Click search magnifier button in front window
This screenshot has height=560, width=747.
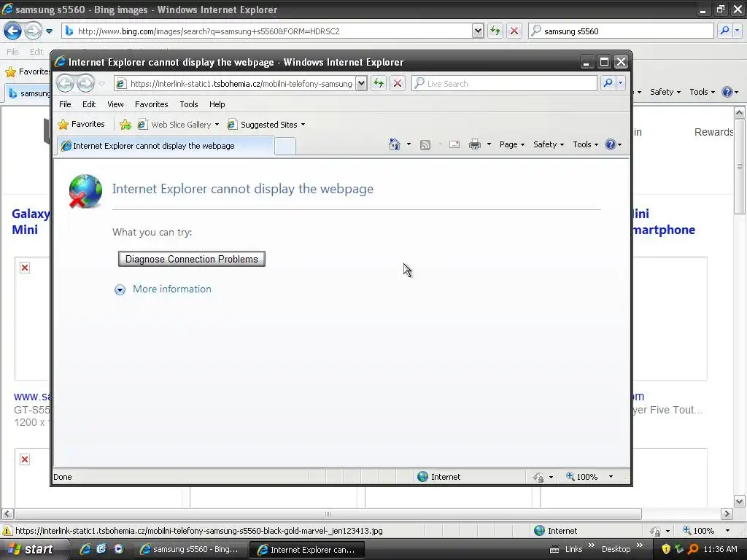pos(608,83)
